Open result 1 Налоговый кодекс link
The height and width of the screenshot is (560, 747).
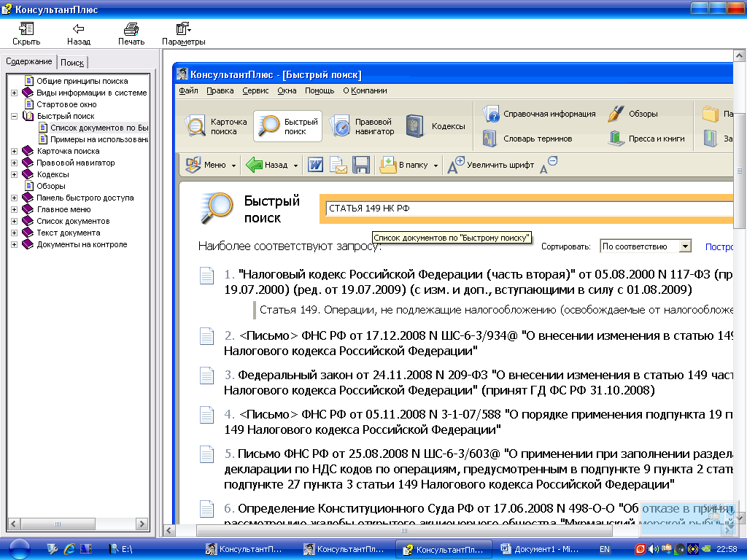tap(478, 282)
